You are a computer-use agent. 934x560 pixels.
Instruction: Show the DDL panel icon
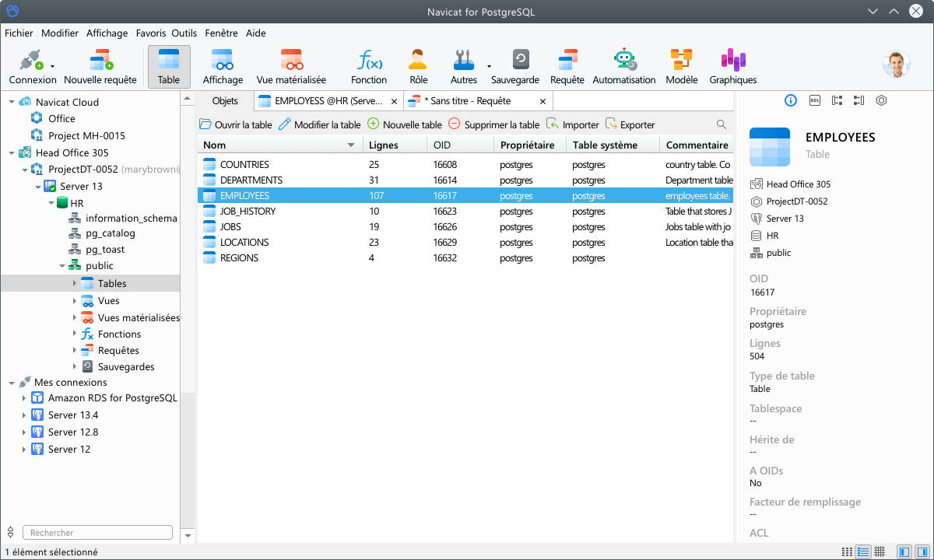[815, 100]
